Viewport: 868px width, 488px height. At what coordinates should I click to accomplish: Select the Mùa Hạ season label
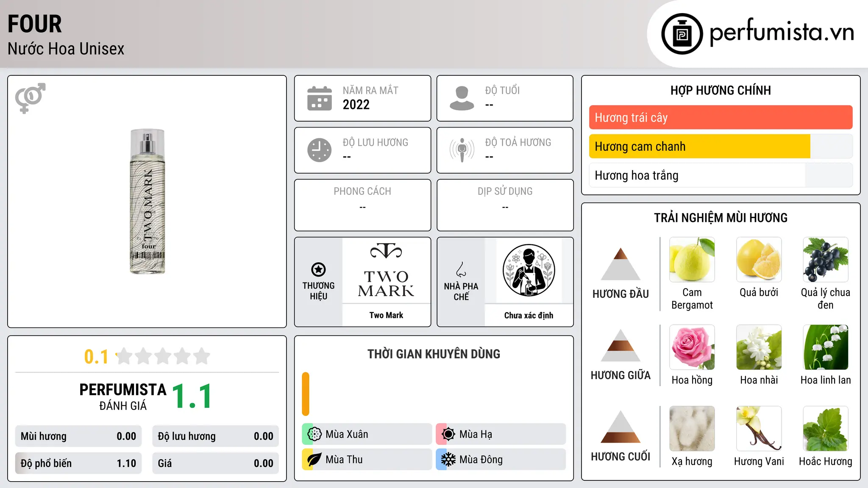coord(476,434)
